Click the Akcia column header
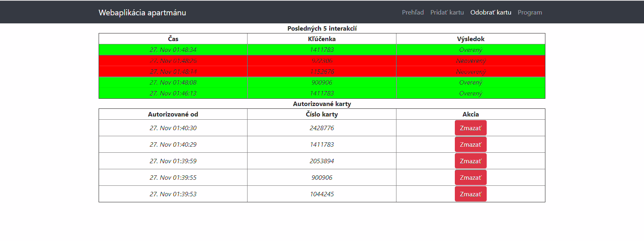The width and height of the screenshot is (644, 241). pos(471,114)
